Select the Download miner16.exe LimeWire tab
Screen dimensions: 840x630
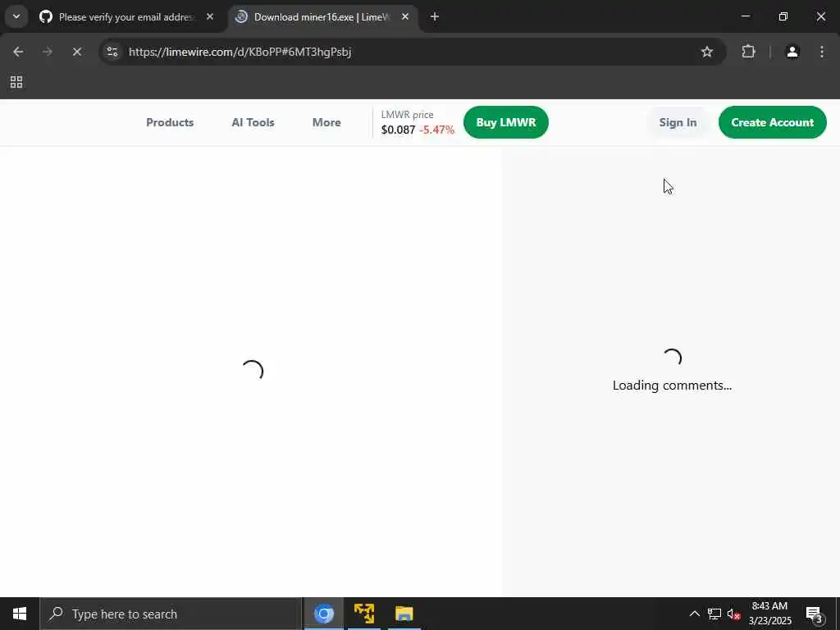point(323,17)
